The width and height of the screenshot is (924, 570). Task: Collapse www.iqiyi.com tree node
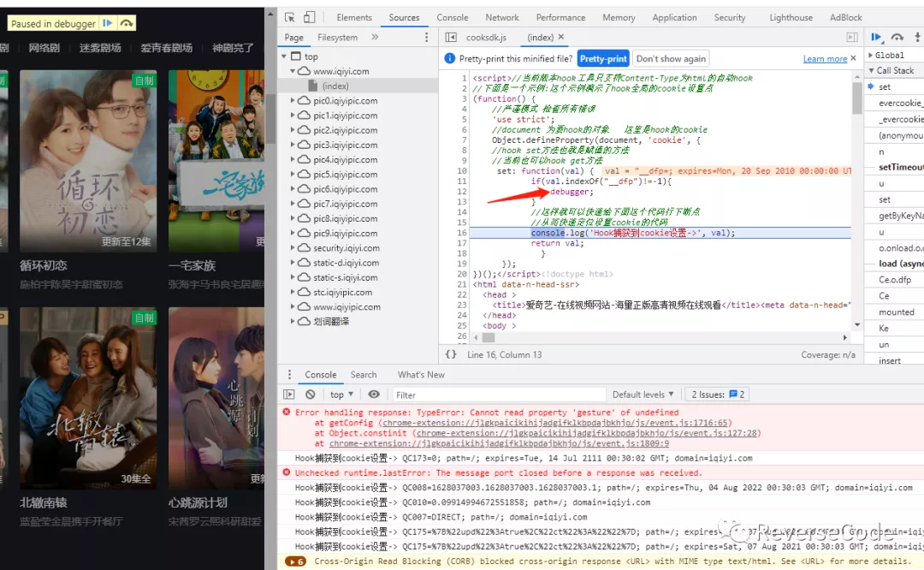[x=293, y=71]
